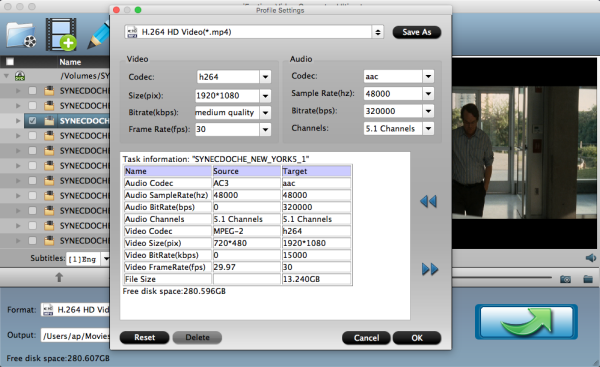This screenshot has width=600, height=367.
Task: Open the video Size 1920*1080 dropdown
Action: pos(265,96)
